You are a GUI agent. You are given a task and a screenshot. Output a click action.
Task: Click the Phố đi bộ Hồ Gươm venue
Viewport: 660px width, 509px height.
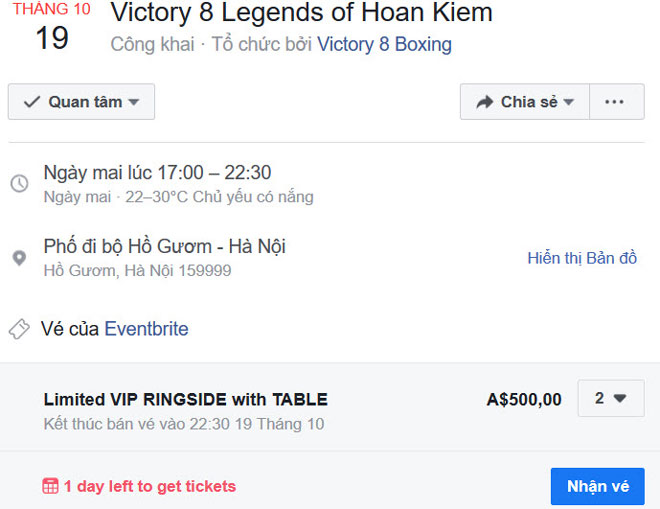(165, 246)
